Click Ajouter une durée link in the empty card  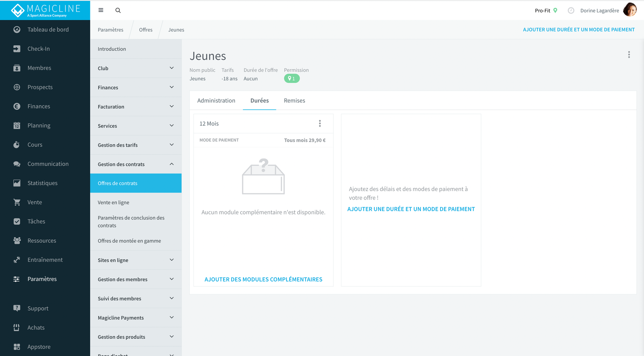pos(411,209)
